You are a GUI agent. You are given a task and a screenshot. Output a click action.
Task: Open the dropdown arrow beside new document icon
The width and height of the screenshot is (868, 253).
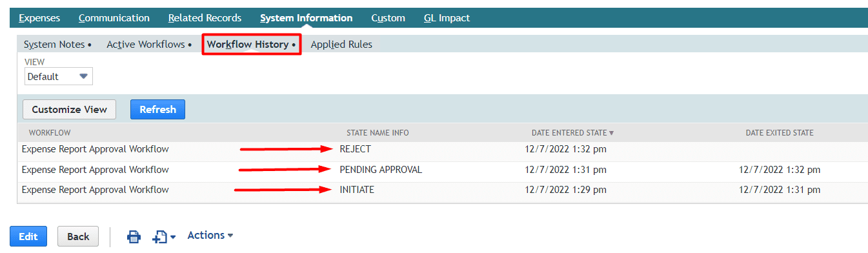[173, 238]
